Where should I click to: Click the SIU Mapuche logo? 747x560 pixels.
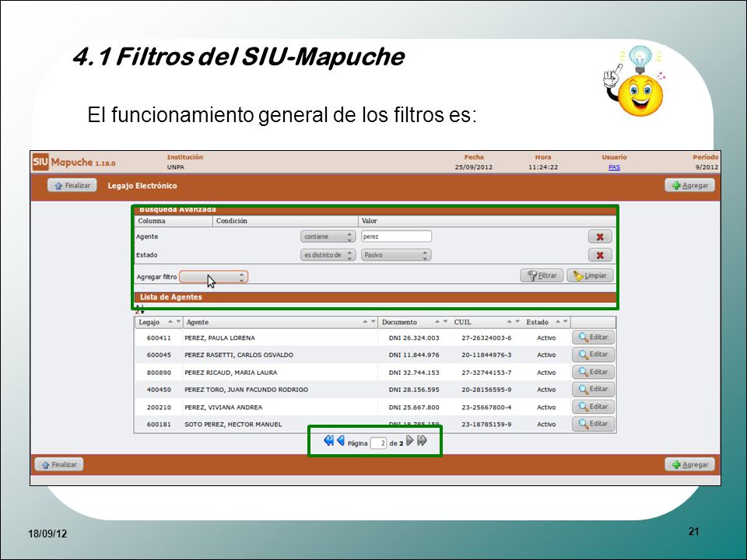[74, 163]
